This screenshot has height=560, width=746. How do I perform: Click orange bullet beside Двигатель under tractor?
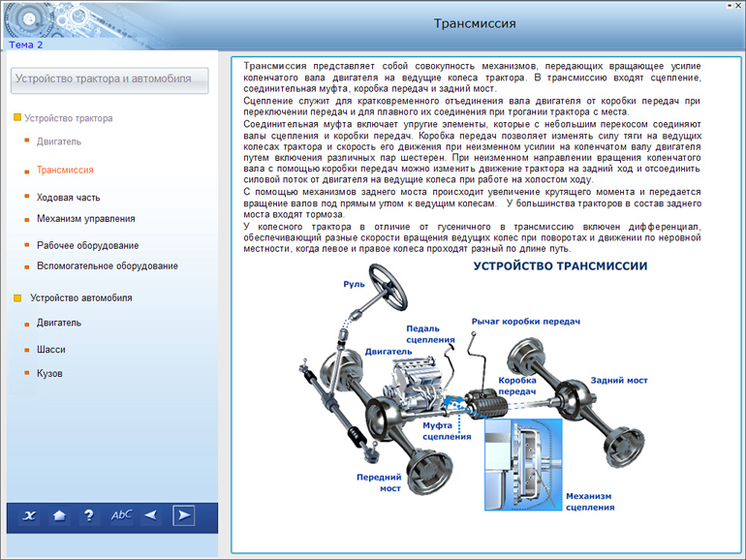click(x=27, y=142)
